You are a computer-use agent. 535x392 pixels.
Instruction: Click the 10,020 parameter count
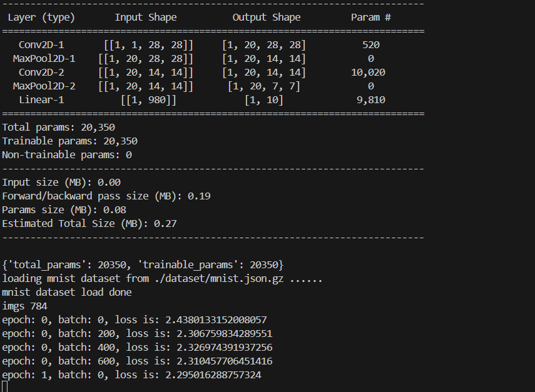368,73
